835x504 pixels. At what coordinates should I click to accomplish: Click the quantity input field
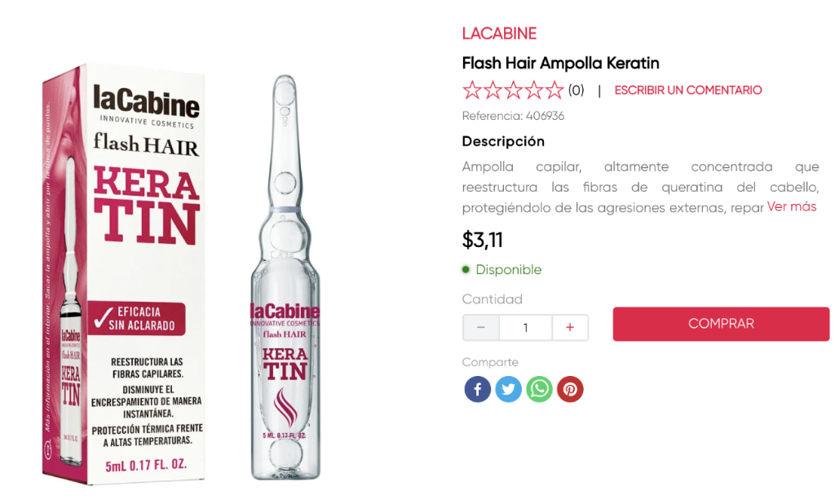(525, 327)
